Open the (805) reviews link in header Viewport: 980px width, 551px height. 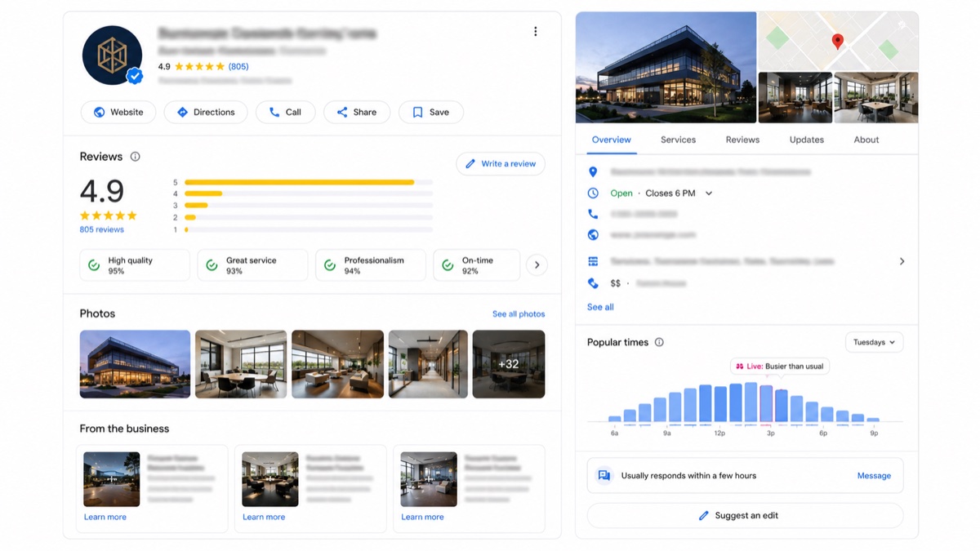(x=238, y=67)
